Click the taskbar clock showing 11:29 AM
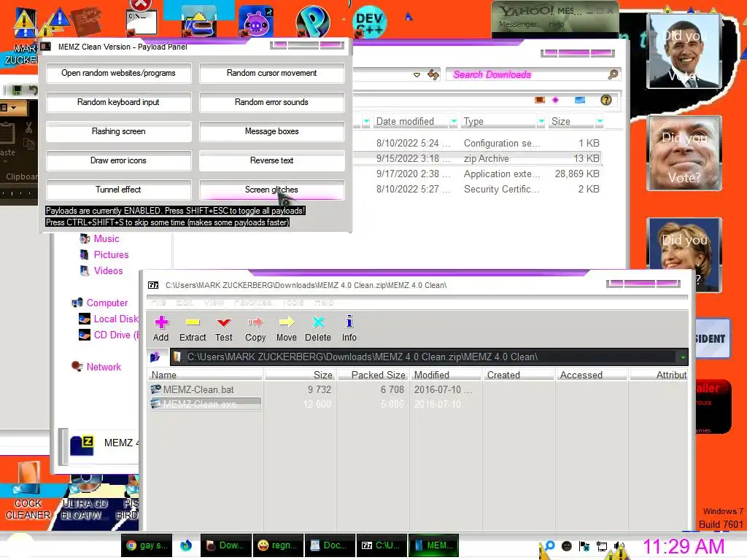This screenshot has height=560, width=747. [x=684, y=547]
